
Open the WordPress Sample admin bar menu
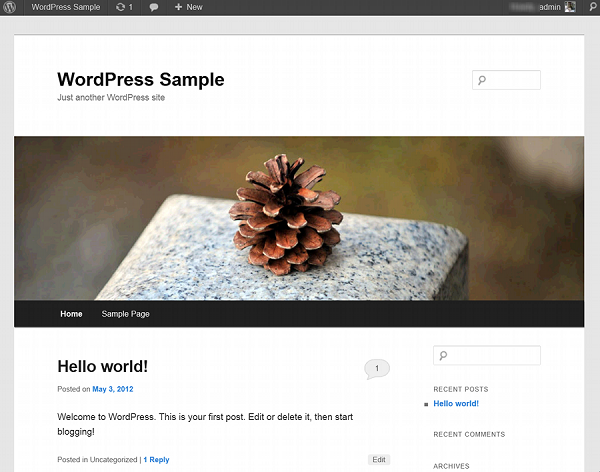point(66,7)
